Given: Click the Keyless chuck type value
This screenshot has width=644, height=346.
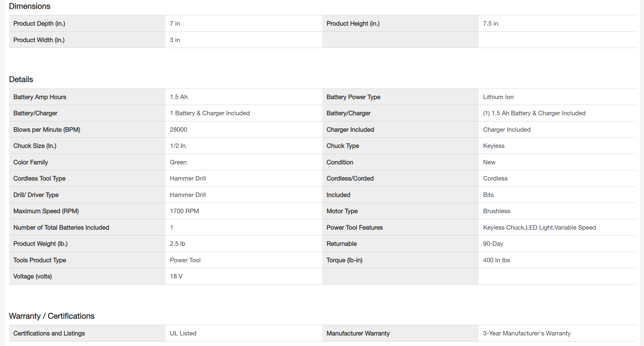Looking at the screenshot, I should pyautogui.click(x=493, y=146).
